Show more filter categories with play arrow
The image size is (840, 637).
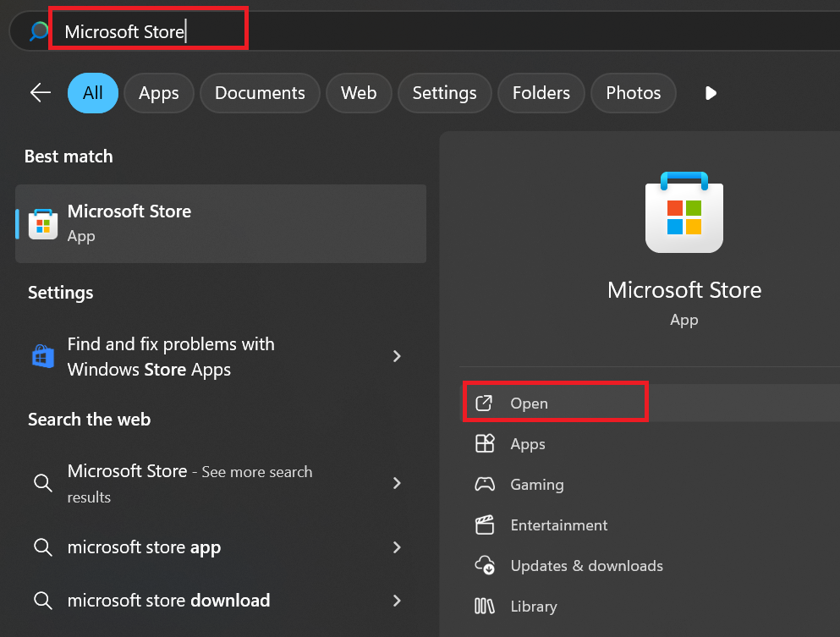pos(711,93)
